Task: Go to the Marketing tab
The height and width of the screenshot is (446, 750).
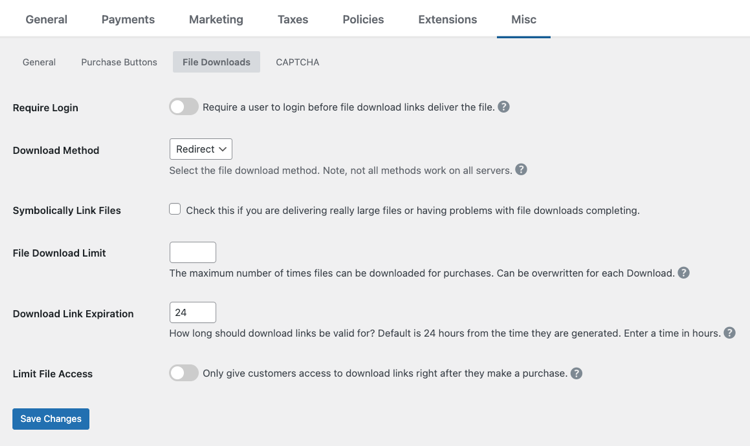Action: coord(216,20)
